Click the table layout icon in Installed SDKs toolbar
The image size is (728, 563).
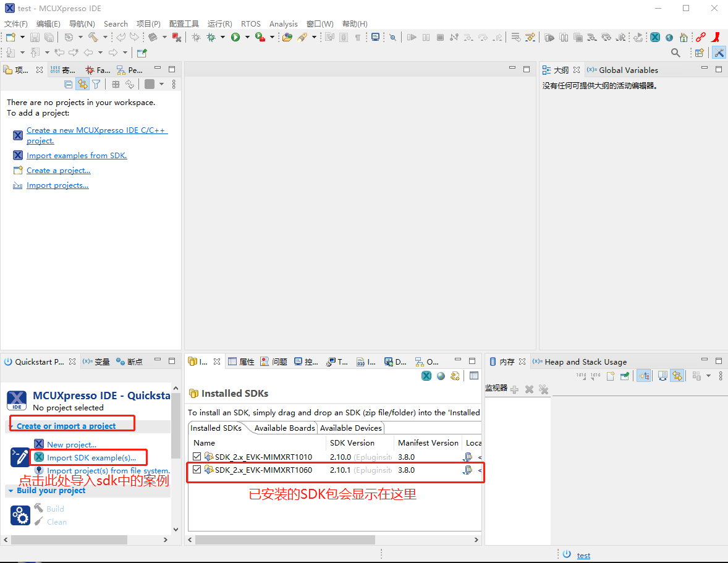473,376
